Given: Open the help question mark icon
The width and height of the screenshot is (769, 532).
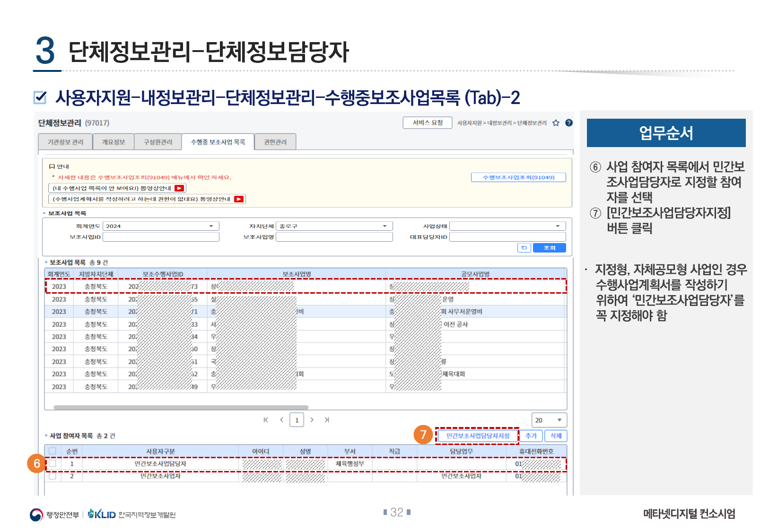Looking at the screenshot, I should (569, 123).
